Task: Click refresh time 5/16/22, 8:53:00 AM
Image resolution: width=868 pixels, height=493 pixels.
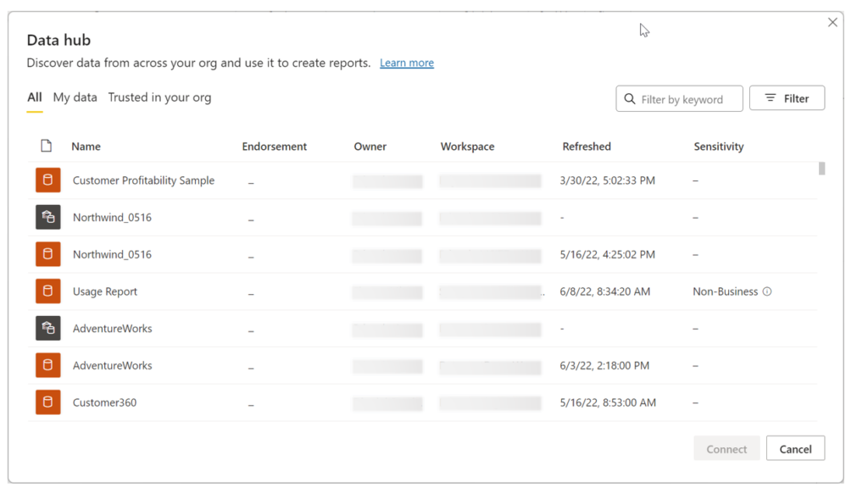Action: tap(608, 403)
